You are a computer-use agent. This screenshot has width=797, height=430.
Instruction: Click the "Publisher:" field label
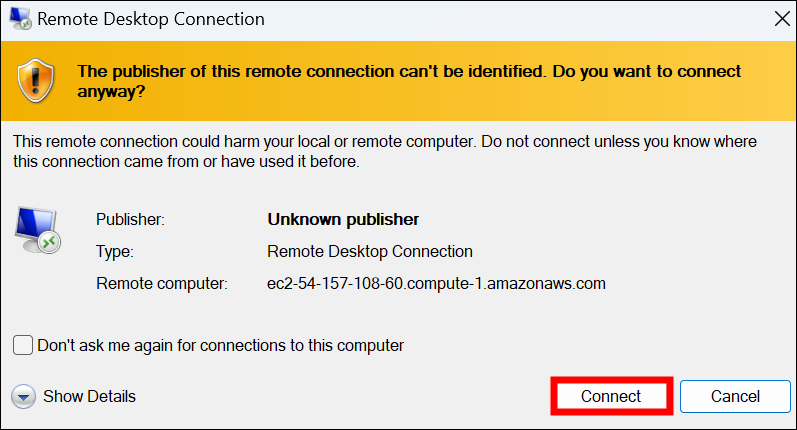[130, 219]
